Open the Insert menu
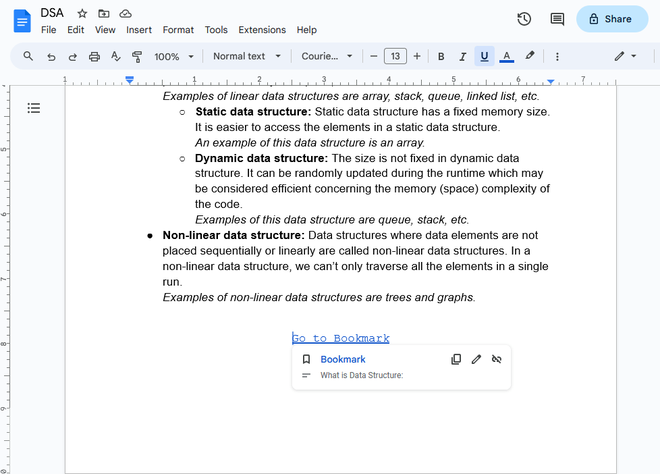The width and height of the screenshot is (660, 474). point(139,30)
